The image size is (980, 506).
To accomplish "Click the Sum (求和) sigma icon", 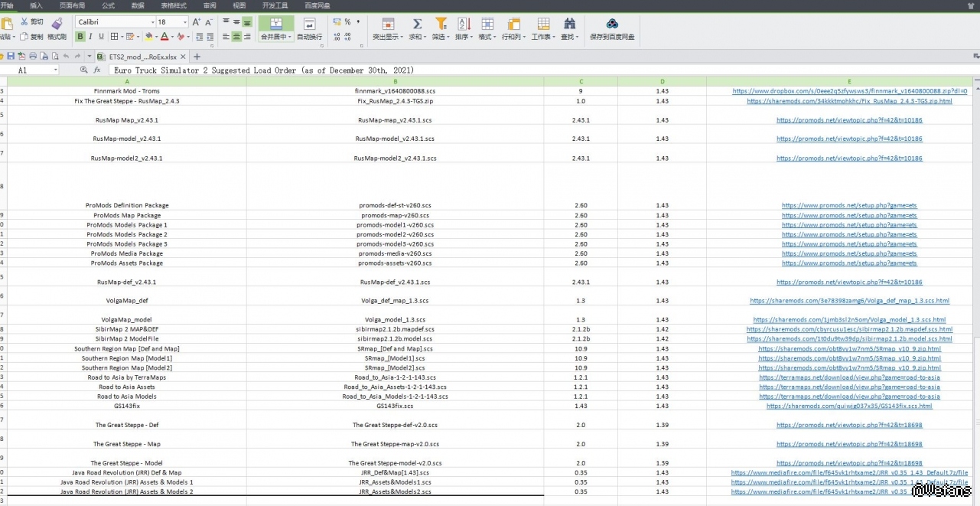I will pos(417,24).
